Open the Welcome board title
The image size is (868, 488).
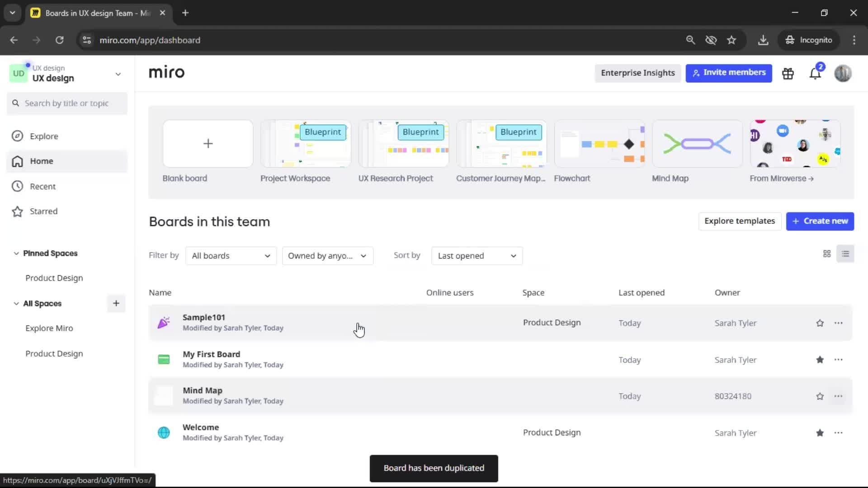coord(201,427)
